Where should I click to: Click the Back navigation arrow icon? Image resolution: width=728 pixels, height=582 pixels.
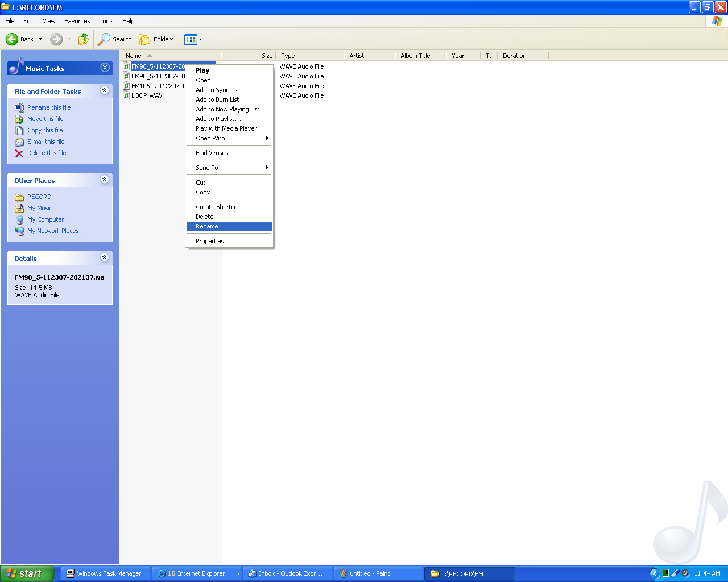coord(12,39)
